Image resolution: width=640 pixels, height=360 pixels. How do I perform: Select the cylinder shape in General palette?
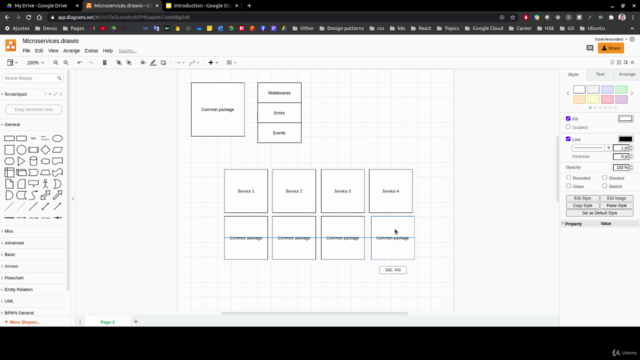(33, 161)
